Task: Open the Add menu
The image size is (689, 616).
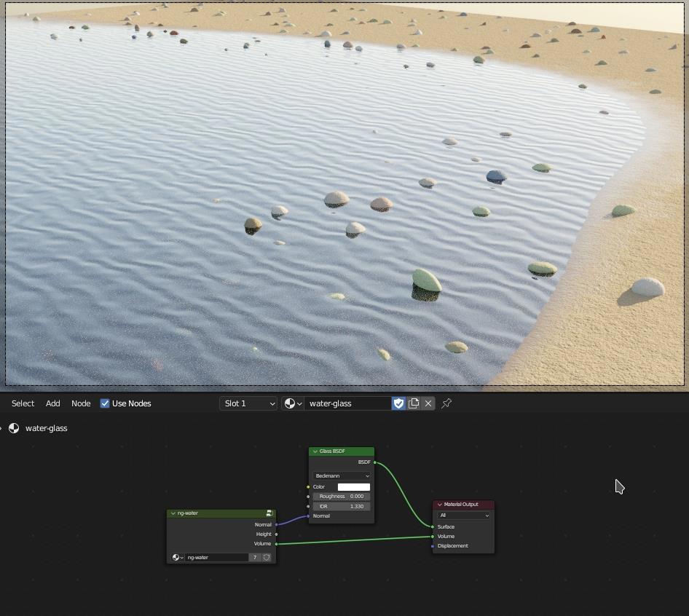Action: coord(53,403)
